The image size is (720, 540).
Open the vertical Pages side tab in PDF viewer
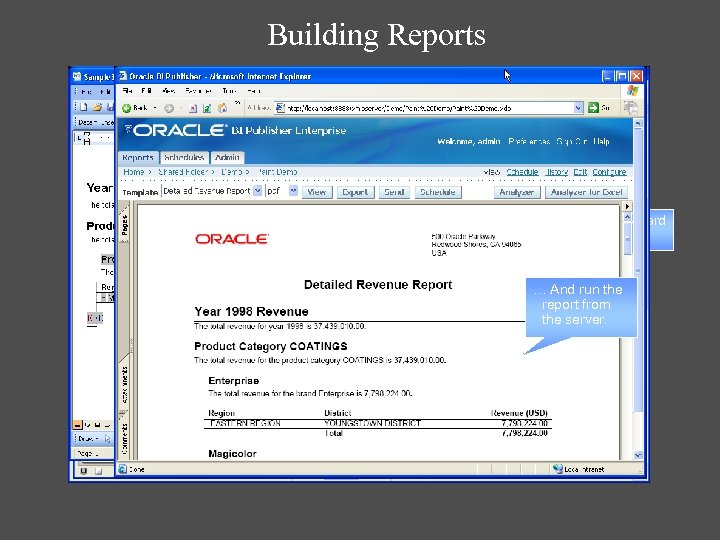124,225
